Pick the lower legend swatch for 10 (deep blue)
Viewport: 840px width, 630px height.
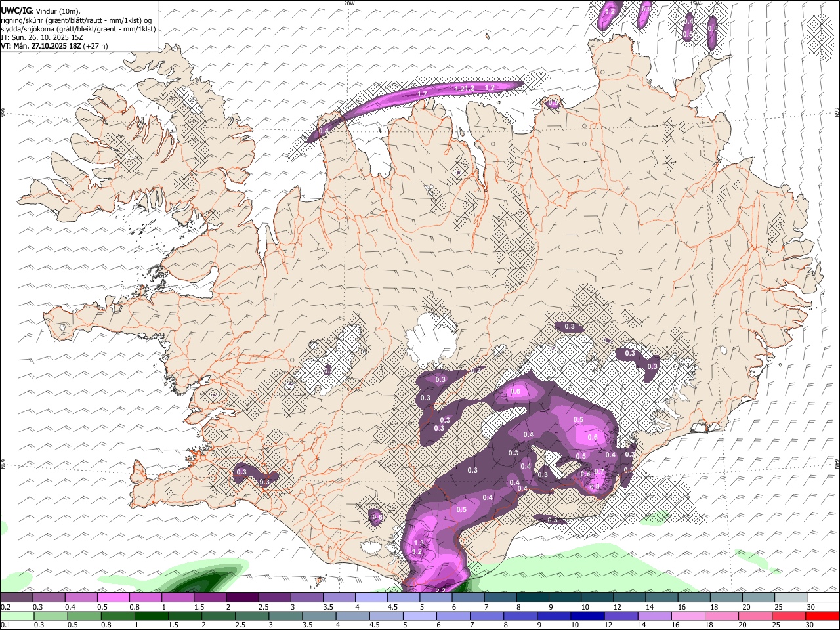point(587,616)
